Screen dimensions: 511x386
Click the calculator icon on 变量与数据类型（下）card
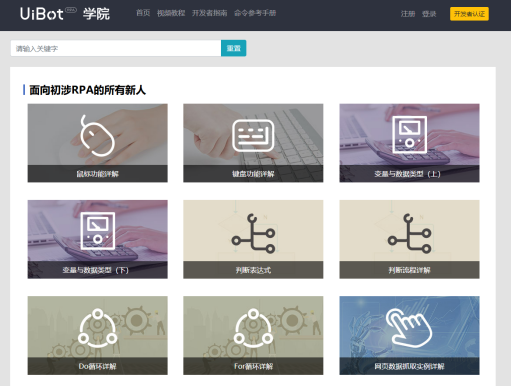98,231
